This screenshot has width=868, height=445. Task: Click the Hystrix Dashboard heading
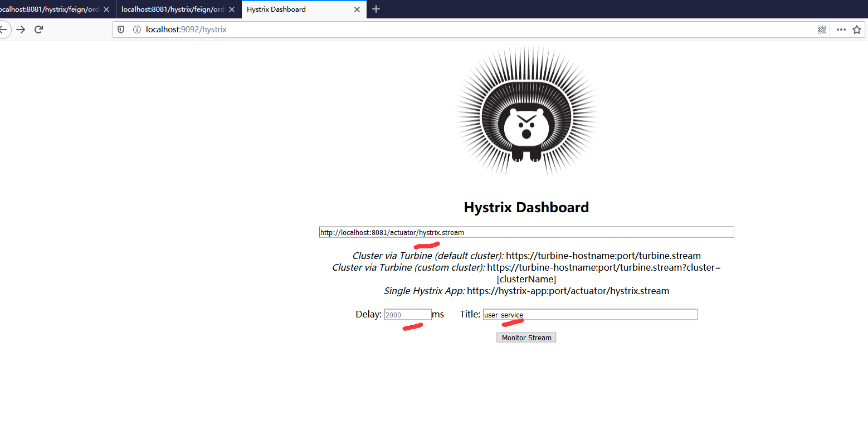[526, 207]
